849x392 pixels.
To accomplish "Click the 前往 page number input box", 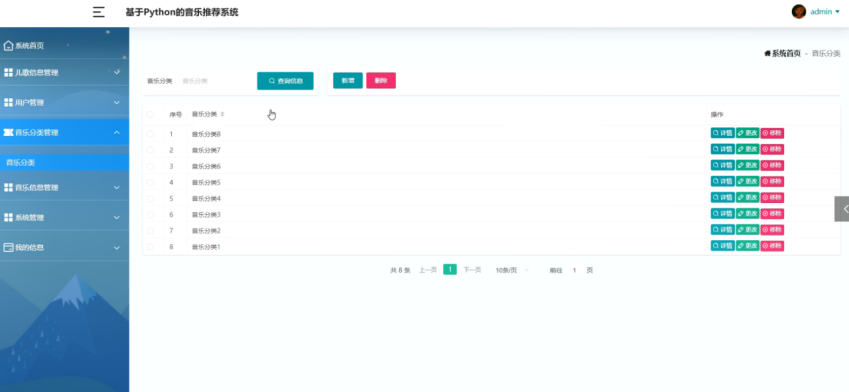I will click(574, 270).
